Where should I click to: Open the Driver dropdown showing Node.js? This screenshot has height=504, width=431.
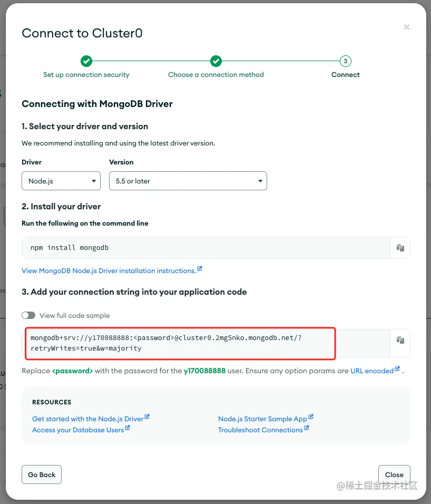point(61,181)
